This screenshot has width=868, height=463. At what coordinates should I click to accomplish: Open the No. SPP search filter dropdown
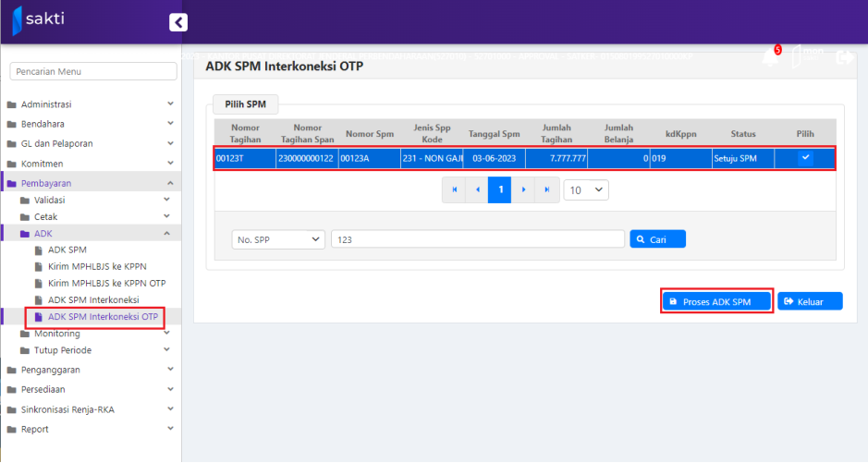pyautogui.click(x=278, y=239)
